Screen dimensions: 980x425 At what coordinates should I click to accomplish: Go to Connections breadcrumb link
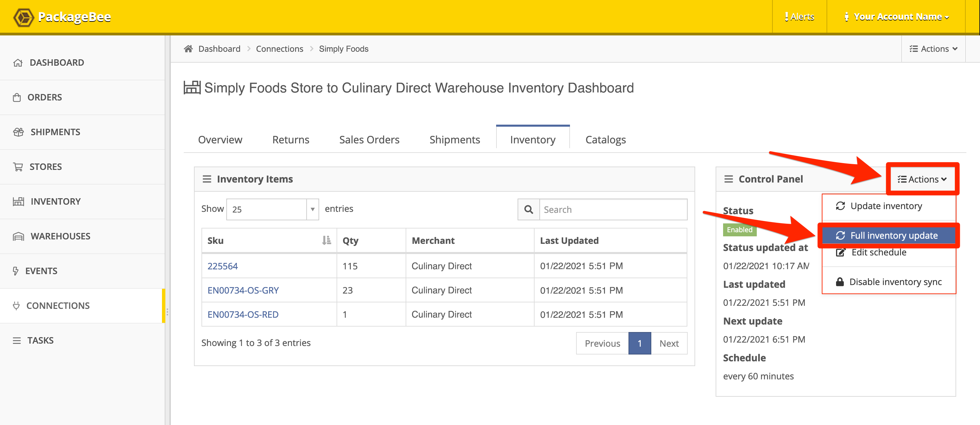(280, 49)
